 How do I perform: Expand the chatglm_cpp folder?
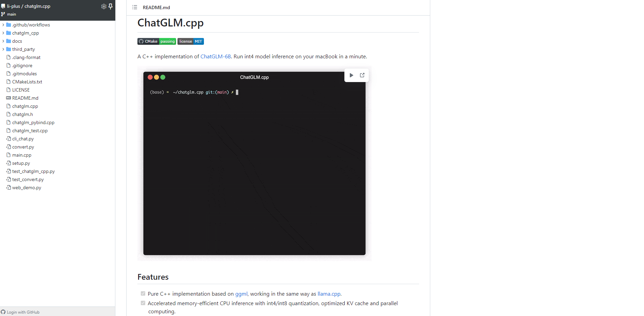[3, 33]
